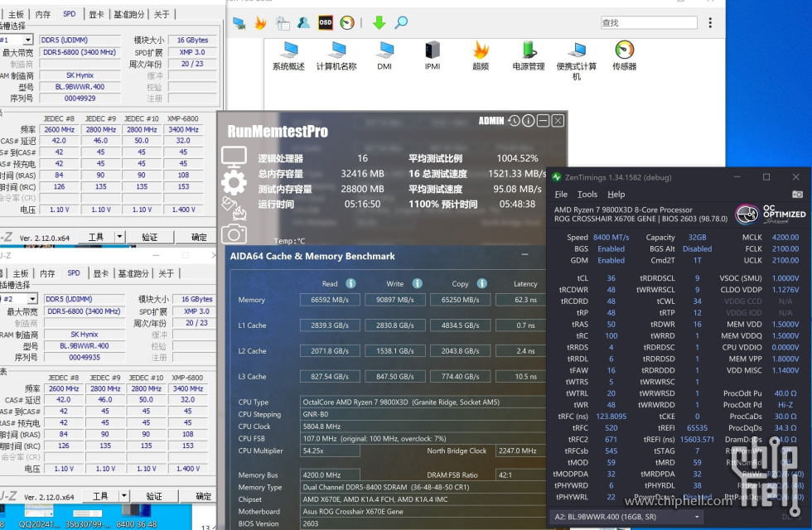The width and height of the screenshot is (812, 530).
Task: Click the Memory Read value 66592 MB/s
Action: 330,300
